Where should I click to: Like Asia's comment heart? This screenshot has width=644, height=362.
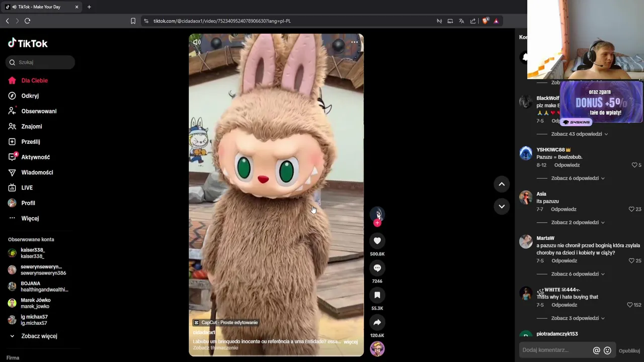pos(631,209)
